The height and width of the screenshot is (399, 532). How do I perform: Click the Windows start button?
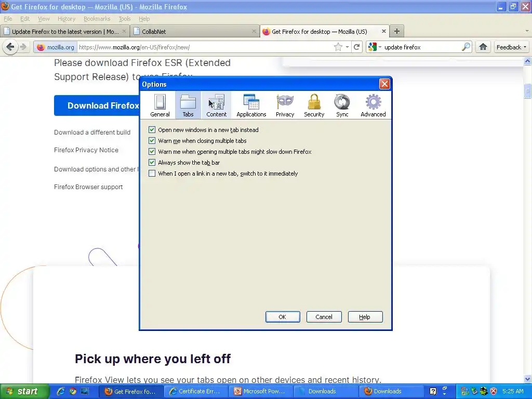pyautogui.click(x=24, y=392)
